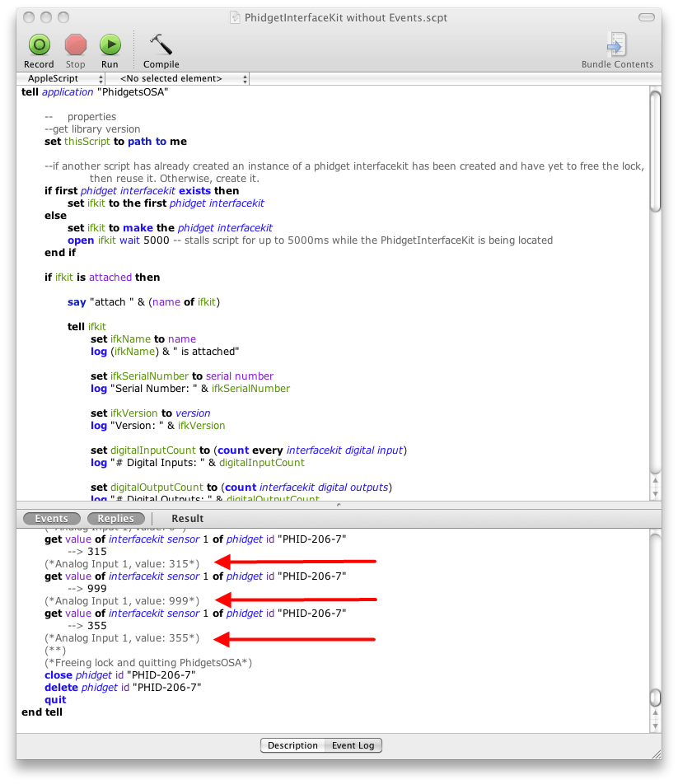
Task: Run the script with the Run icon
Action: click(x=110, y=45)
